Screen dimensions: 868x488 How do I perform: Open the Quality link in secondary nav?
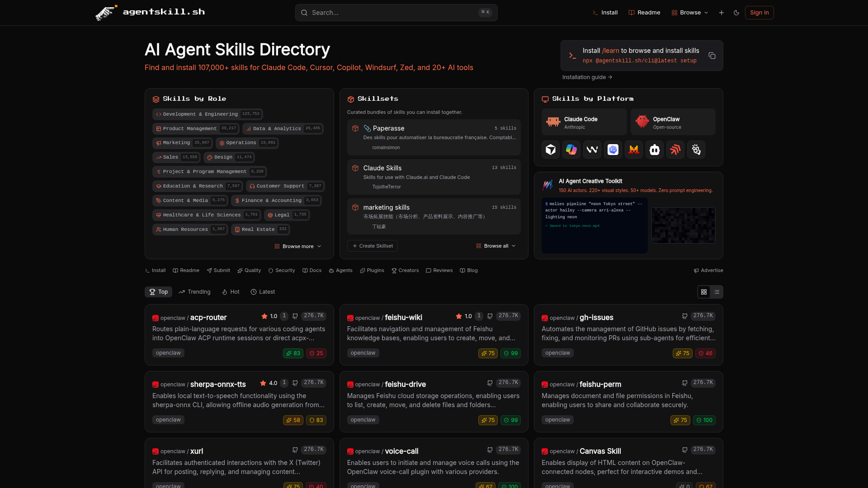[249, 271]
